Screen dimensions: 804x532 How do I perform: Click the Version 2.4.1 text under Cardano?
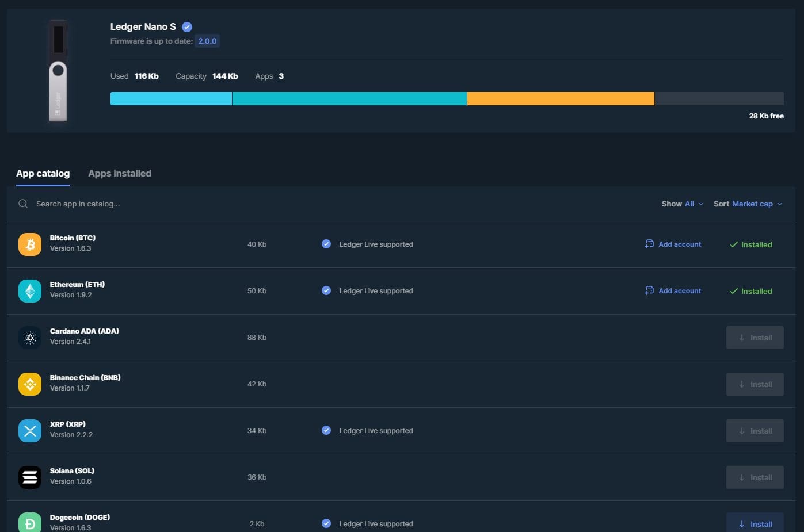70,341
